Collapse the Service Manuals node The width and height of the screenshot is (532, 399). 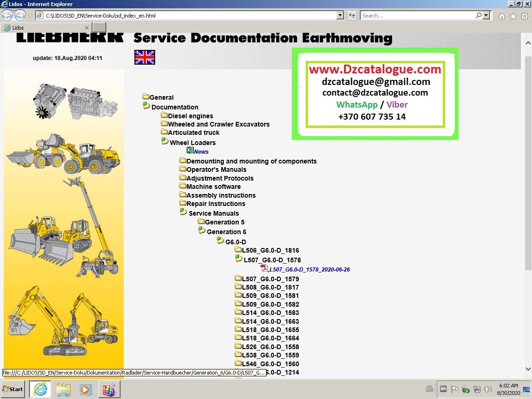[x=183, y=212]
